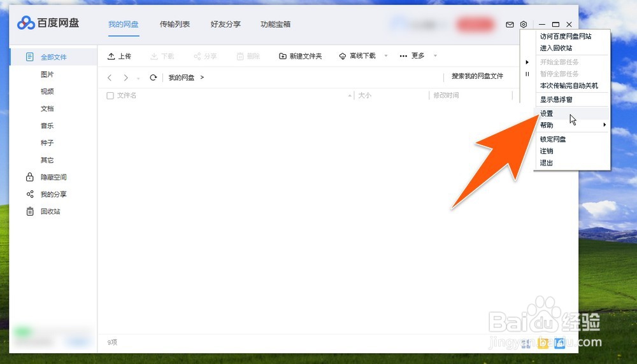Click the 新建文件夹 button
The height and width of the screenshot is (364, 637).
[x=300, y=56]
